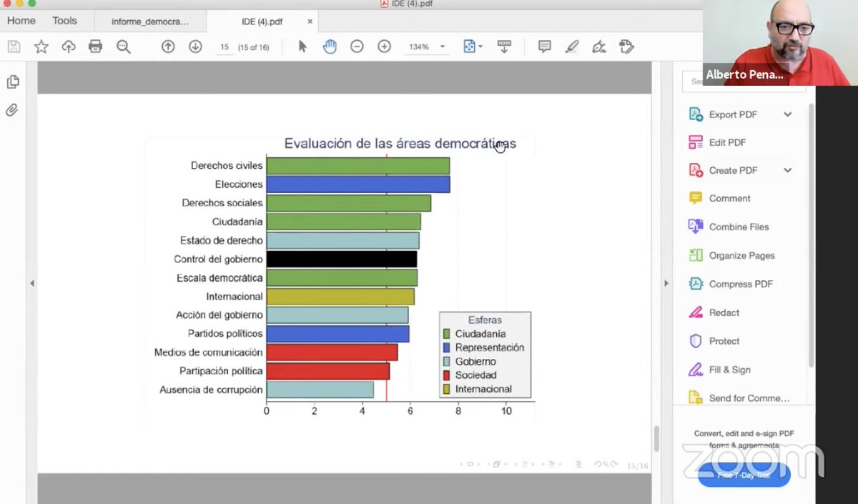Click the Ausencia de corrupción label
858x504 pixels.
[212, 390]
